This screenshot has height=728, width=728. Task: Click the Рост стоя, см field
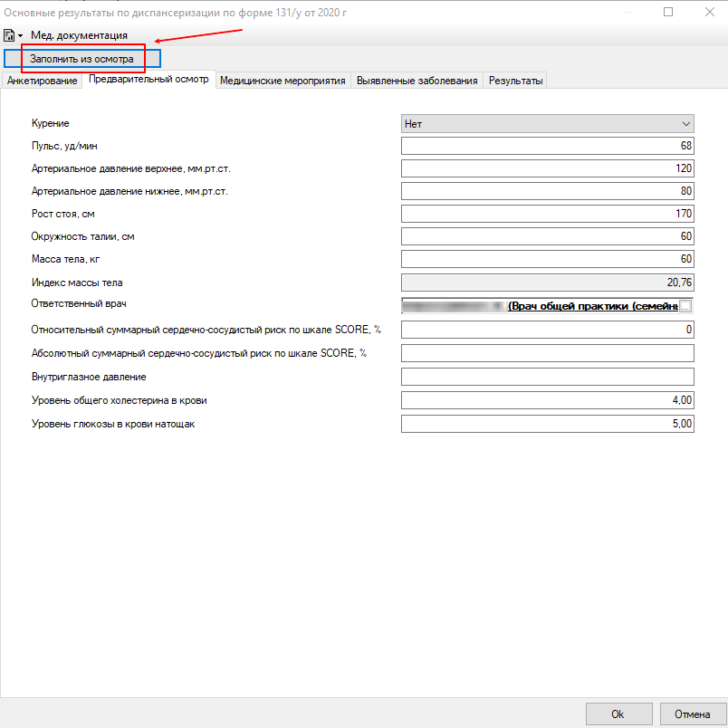click(547, 214)
